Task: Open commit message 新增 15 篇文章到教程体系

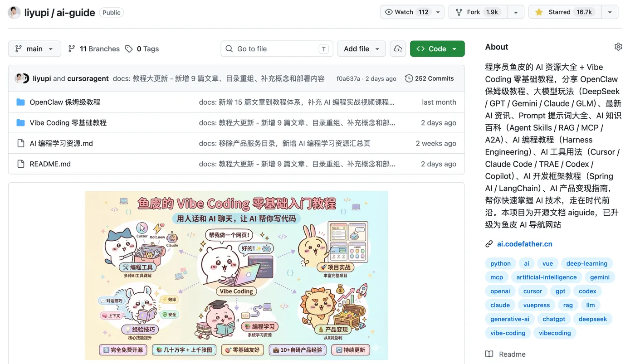Action: tap(297, 102)
